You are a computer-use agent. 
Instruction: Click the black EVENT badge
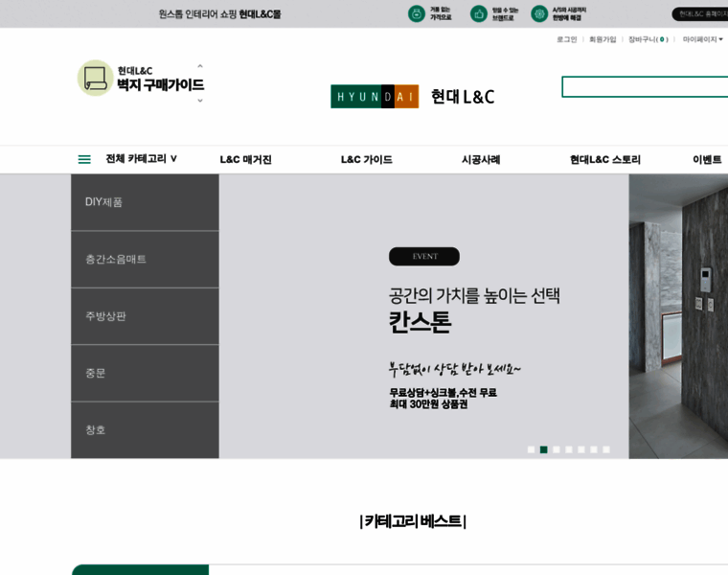pyautogui.click(x=424, y=257)
